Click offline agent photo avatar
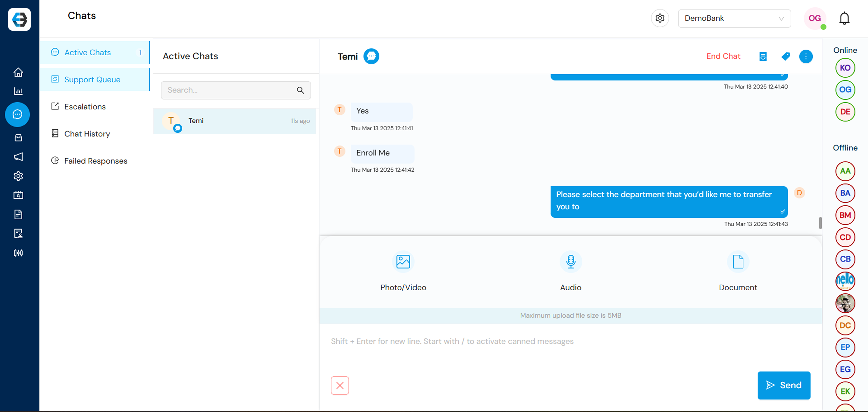The height and width of the screenshot is (412, 868). pyautogui.click(x=845, y=303)
